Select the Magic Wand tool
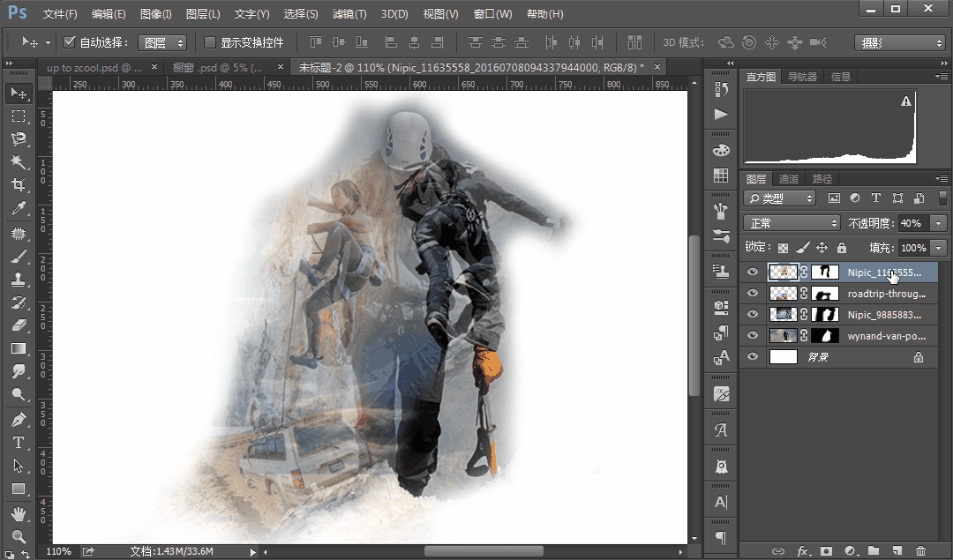 point(19,162)
